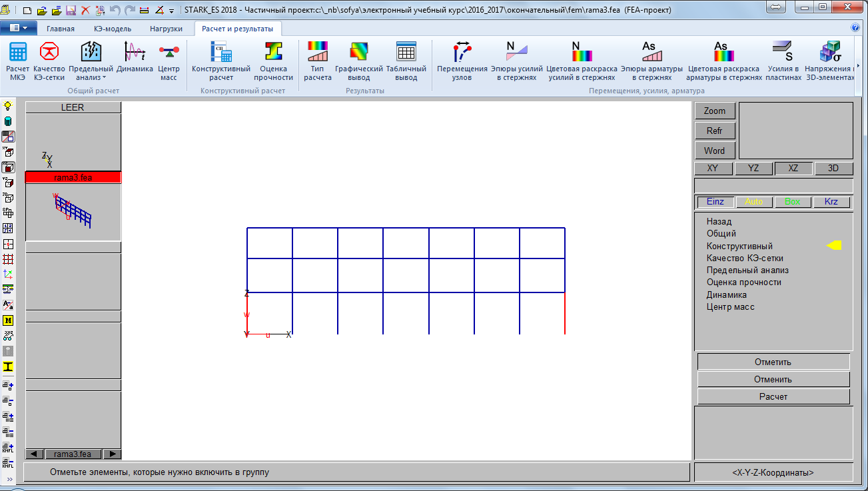Screen dimensions: 868x491
Task: Switch to the Главная tab
Action: [61, 29]
